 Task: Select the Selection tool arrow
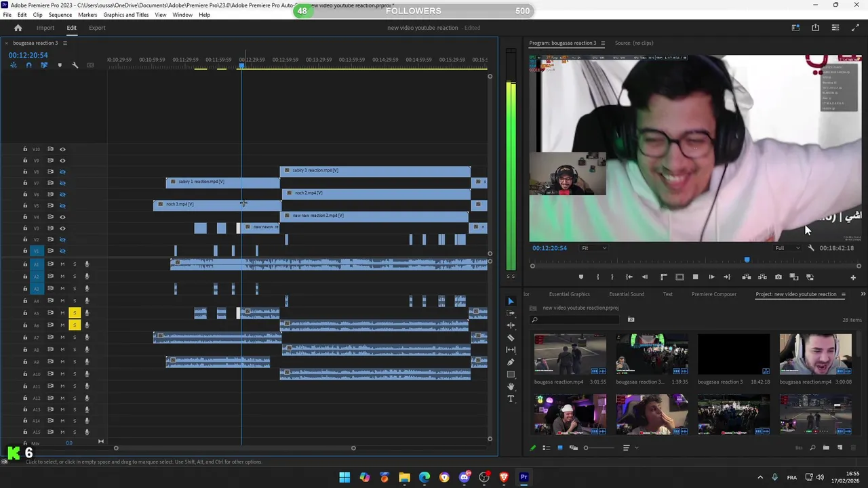(511, 301)
